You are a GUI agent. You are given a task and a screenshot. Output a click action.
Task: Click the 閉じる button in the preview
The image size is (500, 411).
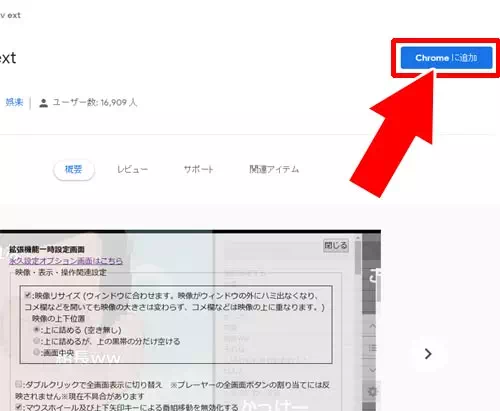coord(336,246)
